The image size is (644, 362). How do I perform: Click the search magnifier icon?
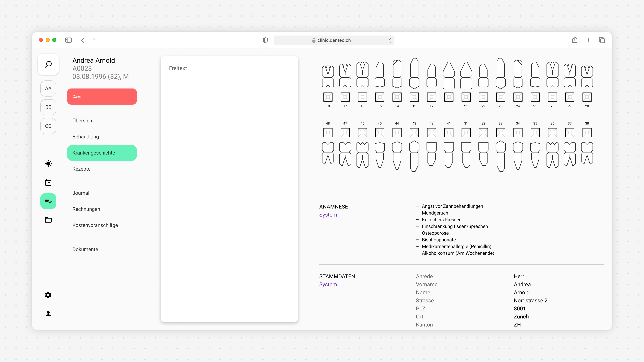point(48,64)
